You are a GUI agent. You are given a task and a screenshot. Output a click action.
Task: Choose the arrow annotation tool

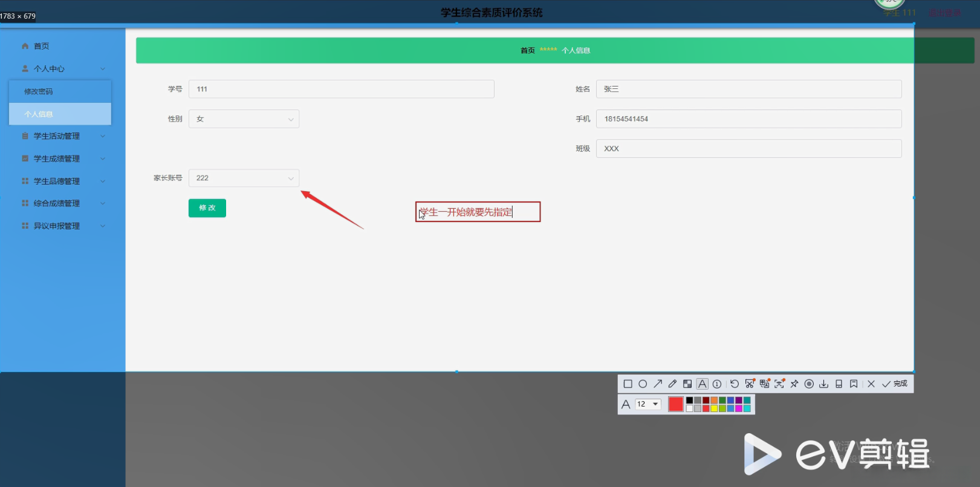[658, 384]
